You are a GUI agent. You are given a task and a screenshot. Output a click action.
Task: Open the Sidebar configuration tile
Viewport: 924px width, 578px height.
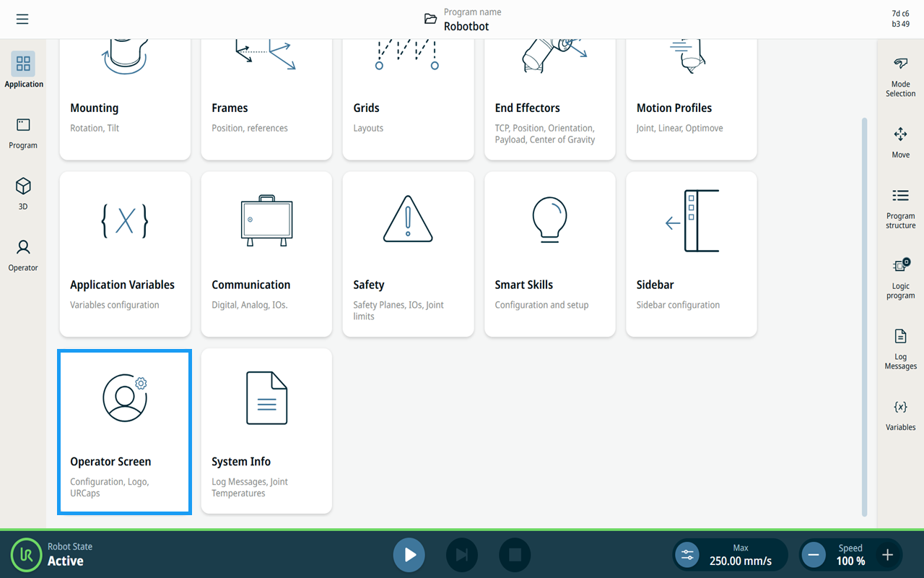[691, 254]
